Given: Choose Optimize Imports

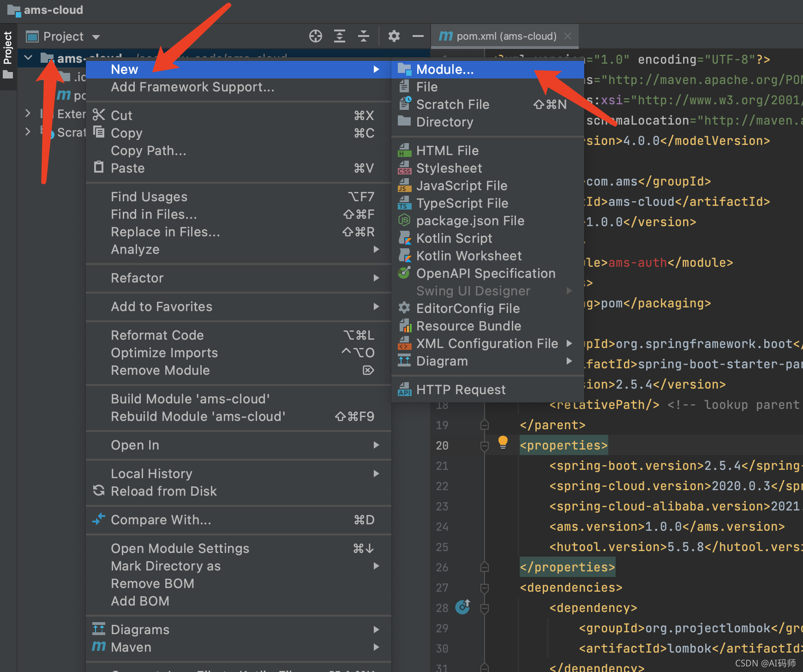Looking at the screenshot, I should (239, 353).
